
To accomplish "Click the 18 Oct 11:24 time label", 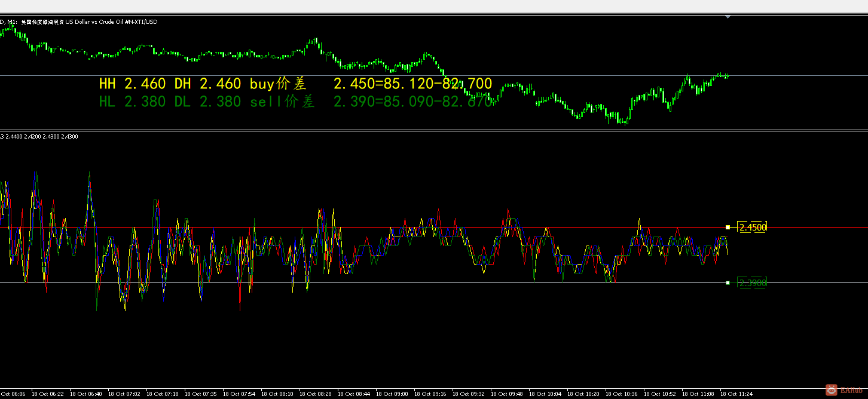I will (x=736, y=394).
